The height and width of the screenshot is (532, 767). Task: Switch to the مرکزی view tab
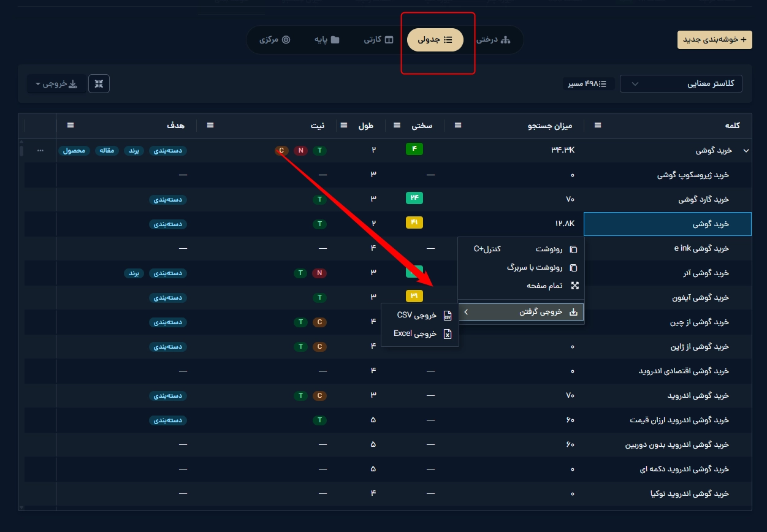point(275,40)
